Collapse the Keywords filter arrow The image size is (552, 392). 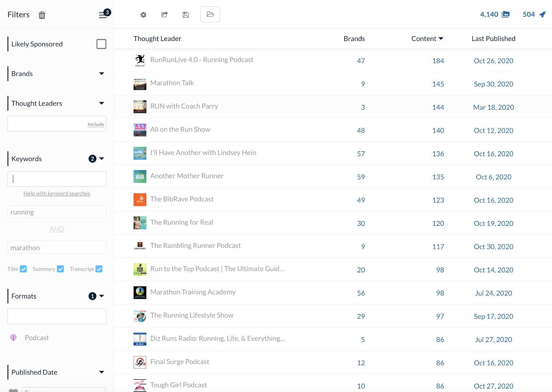tap(101, 159)
